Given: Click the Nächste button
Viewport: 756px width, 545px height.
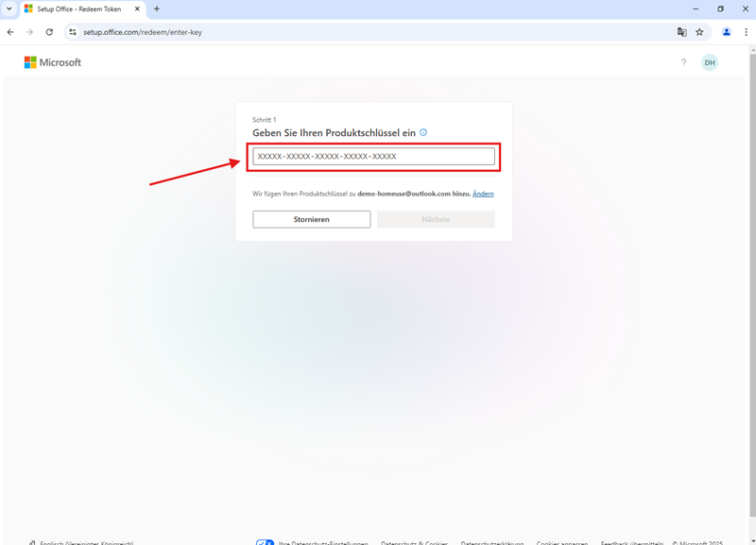Looking at the screenshot, I should 436,219.
